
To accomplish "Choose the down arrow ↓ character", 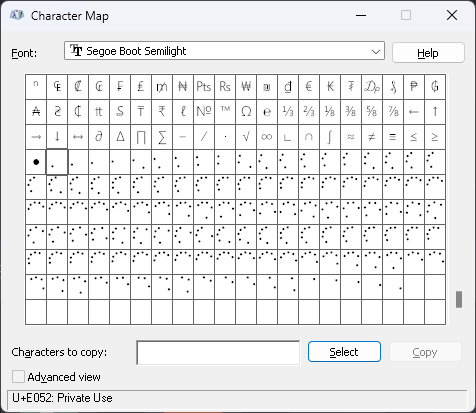I will pos(57,137).
